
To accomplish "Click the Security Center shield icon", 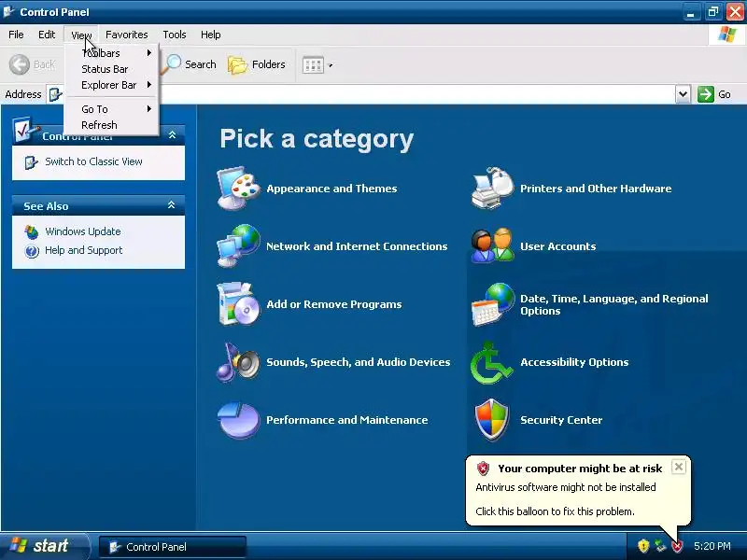I will coord(492,420).
